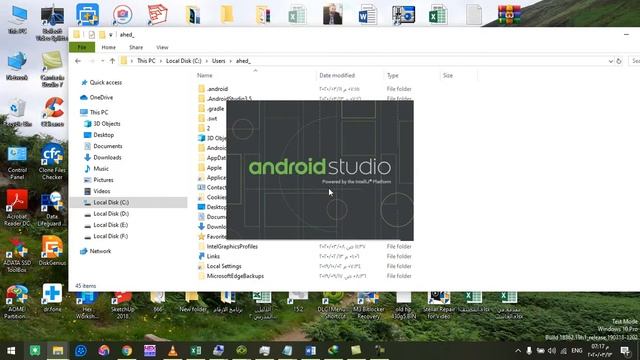
Task: Open Clone Files Checker desktop icon
Action: pos(52,162)
